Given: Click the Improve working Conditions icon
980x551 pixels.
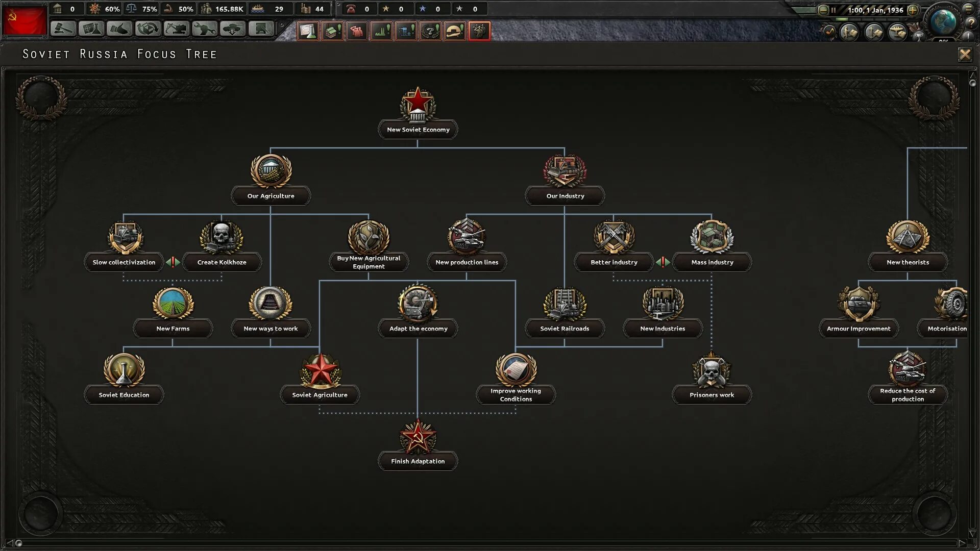Looking at the screenshot, I should 516,369.
